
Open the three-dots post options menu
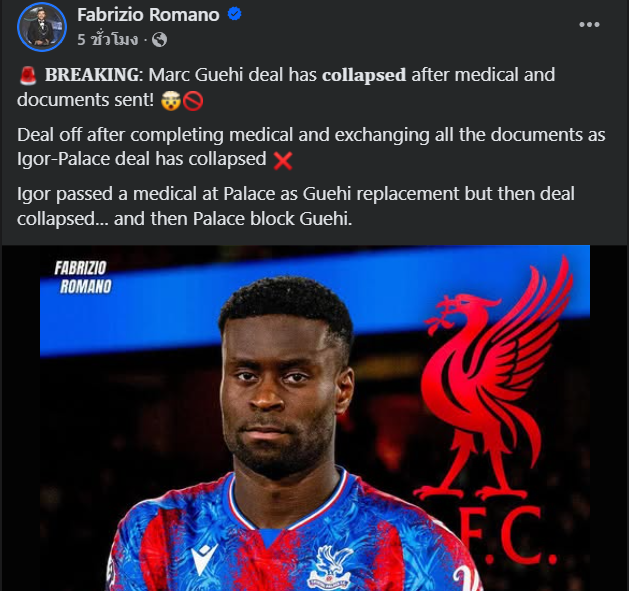pyautogui.click(x=589, y=24)
